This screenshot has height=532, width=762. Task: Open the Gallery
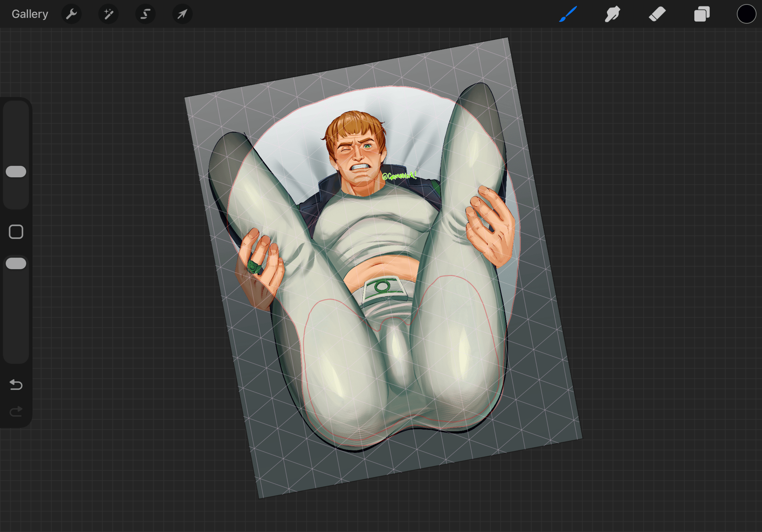pyautogui.click(x=30, y=14)
